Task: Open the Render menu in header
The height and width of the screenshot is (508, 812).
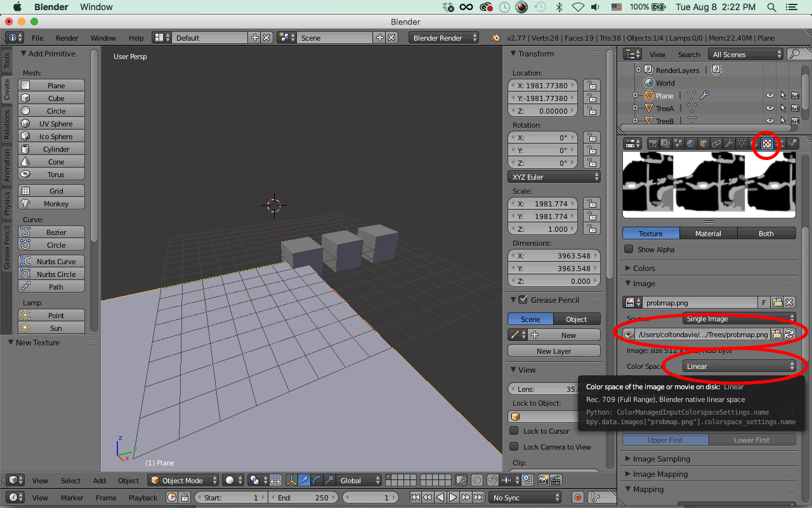Action: (x=67, y=38)
